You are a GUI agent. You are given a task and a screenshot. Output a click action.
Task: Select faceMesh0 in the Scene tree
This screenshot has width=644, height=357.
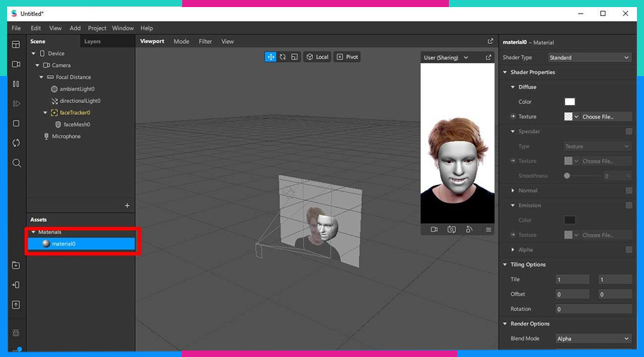pos(77,124)
